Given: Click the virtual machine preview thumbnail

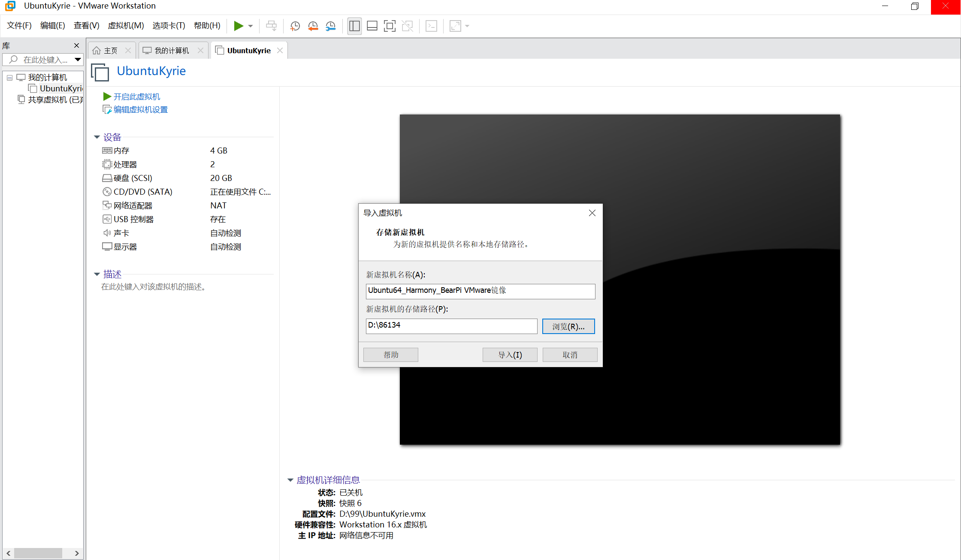Looking at the screenshot, I should coord(620,279).
